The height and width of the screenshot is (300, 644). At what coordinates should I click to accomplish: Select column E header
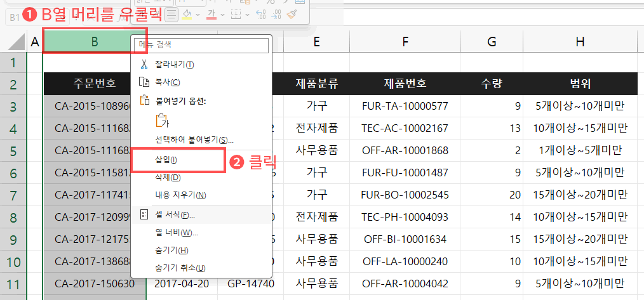pos(316,42)
